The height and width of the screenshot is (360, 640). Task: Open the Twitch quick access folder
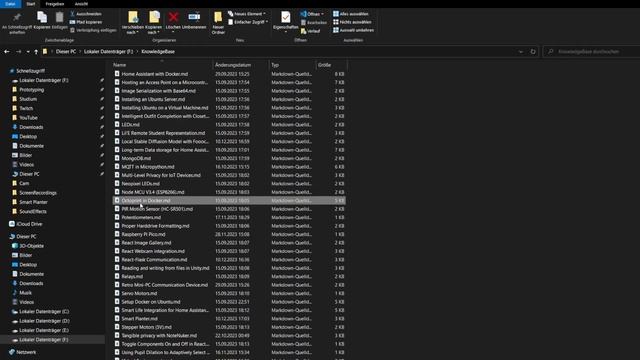22,109
